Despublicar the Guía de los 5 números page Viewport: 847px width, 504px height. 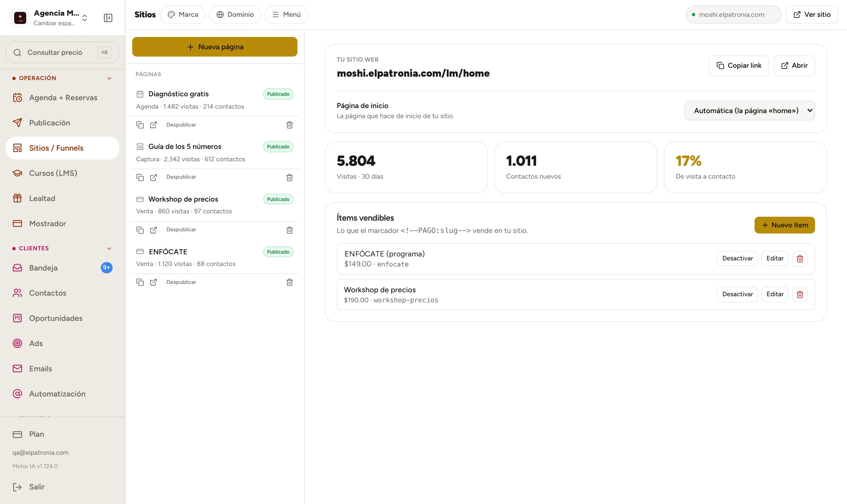[x=181, y=177]
